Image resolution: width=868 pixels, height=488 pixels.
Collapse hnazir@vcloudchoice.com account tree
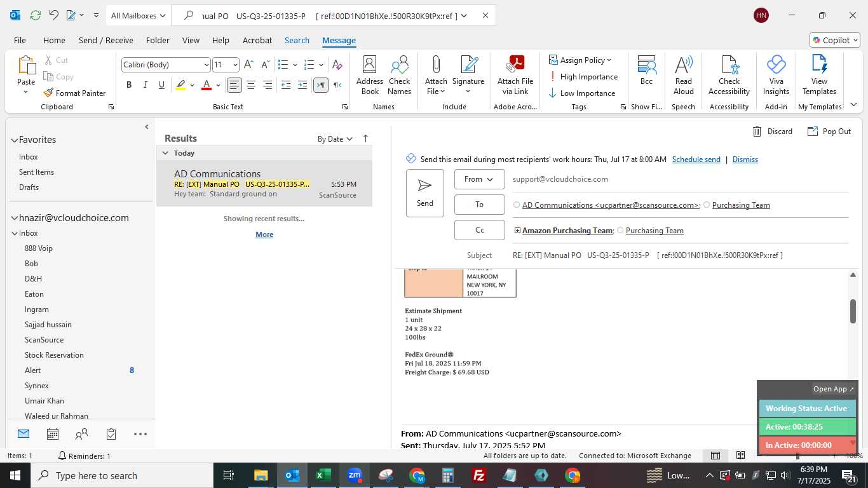tap(14, 218)
